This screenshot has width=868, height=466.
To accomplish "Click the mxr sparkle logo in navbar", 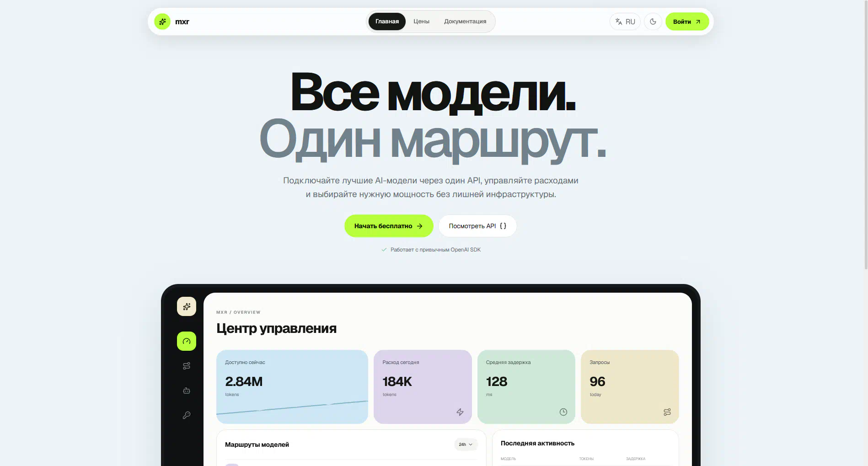I will (162, 21).
